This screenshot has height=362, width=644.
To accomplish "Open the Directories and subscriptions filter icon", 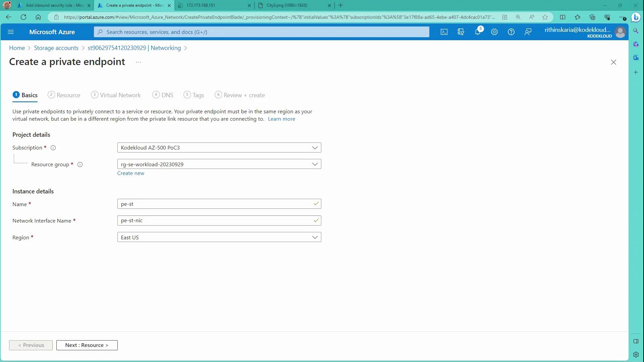I will (x=461, y=32).
